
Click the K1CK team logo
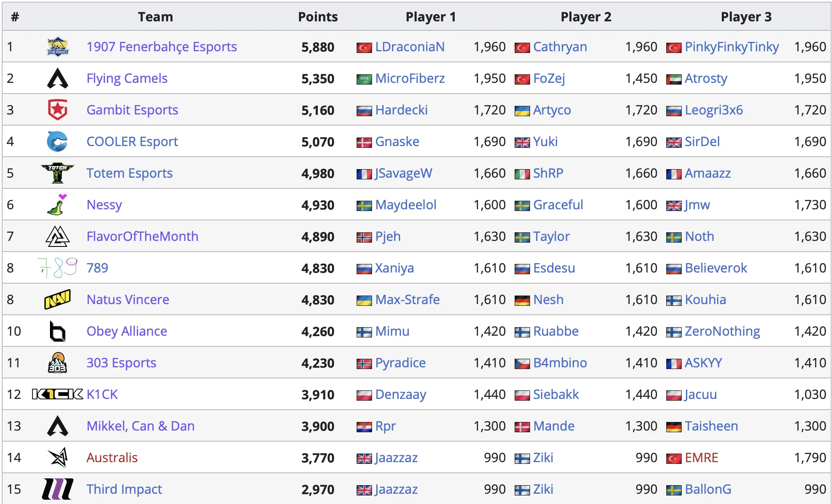click(x=58, y=394)
